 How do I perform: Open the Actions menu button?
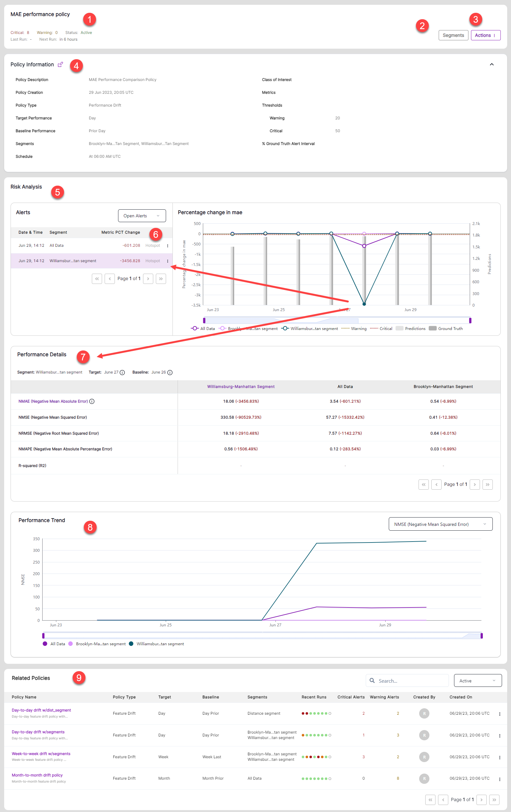(x=485, y=35)
